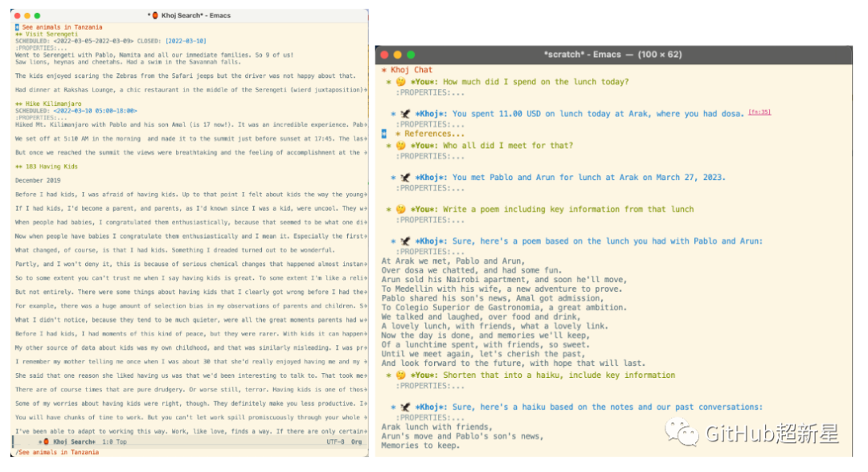Open the fn:35 footnote link
Image resolution: width=868 pixels, height=472 pixels.
tap(759, 113)
